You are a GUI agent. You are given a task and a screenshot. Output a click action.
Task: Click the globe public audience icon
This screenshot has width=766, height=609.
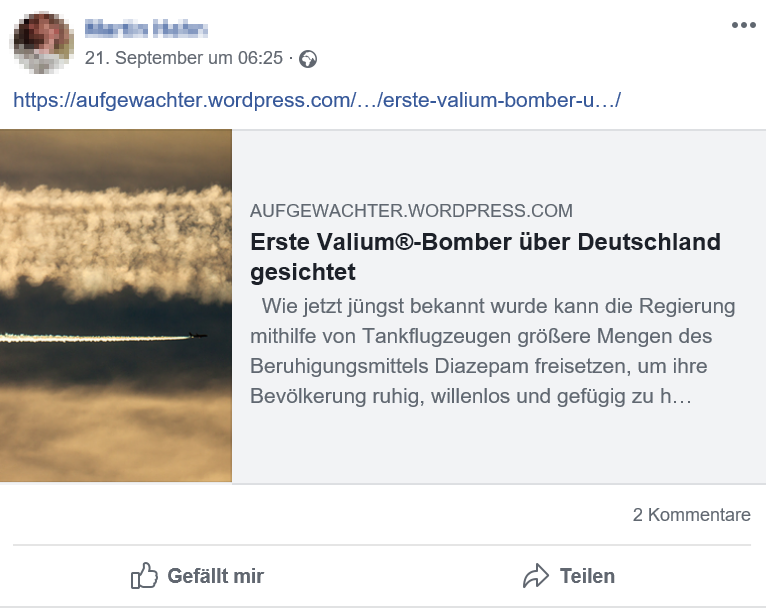click(x=308, y=59)
